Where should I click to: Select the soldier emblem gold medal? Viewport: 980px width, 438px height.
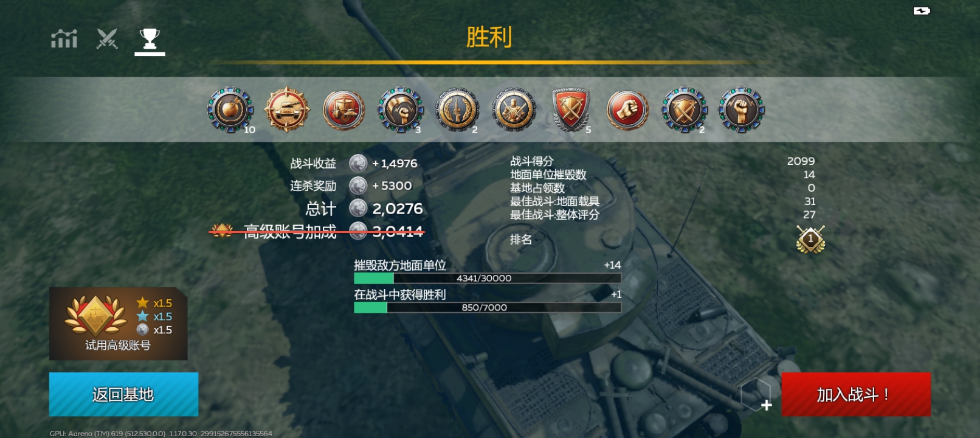click(x=514, y=110)
